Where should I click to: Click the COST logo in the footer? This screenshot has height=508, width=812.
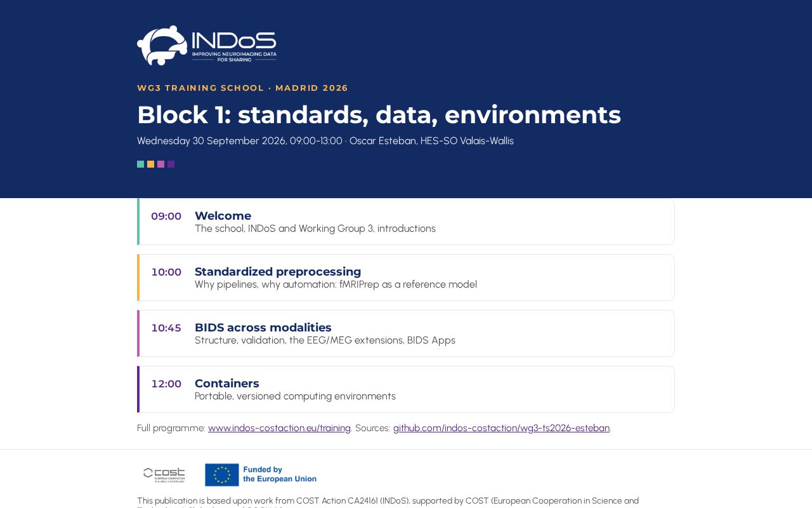(x=164, y=475)
